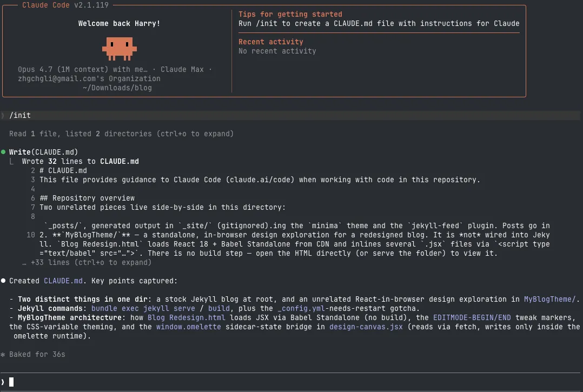Click the white bullet before 'Created CLAUDE.md'

coord(3,281)
